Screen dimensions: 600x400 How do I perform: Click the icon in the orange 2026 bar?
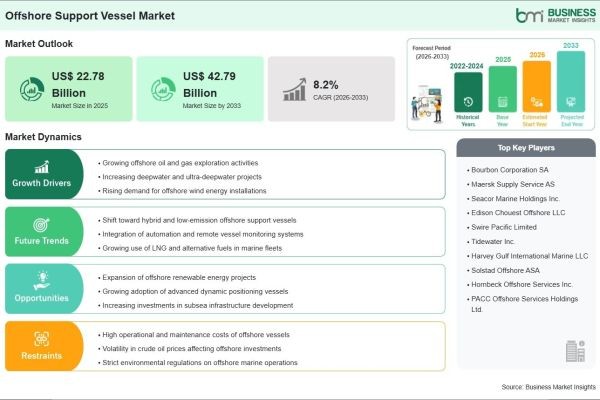[x=536, y=102]
